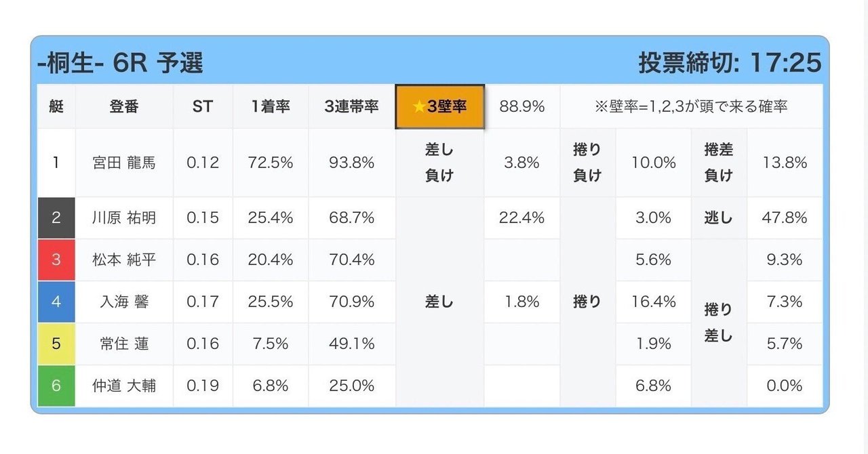Select the blue boat number 4 swatch

coord(56,302)
